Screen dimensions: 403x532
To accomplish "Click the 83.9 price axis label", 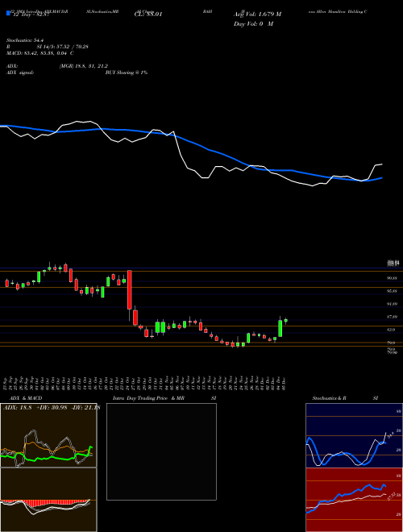I will coord(391,330).
